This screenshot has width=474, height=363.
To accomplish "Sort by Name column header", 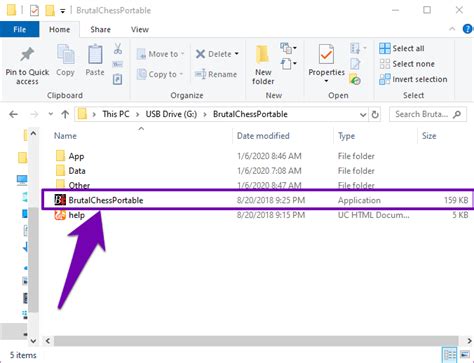I will [65, 136].
